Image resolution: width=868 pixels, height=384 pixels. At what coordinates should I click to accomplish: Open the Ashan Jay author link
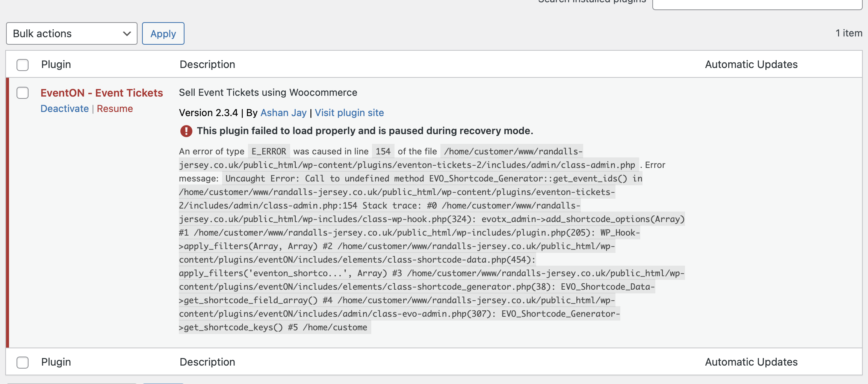pos(283,113)
